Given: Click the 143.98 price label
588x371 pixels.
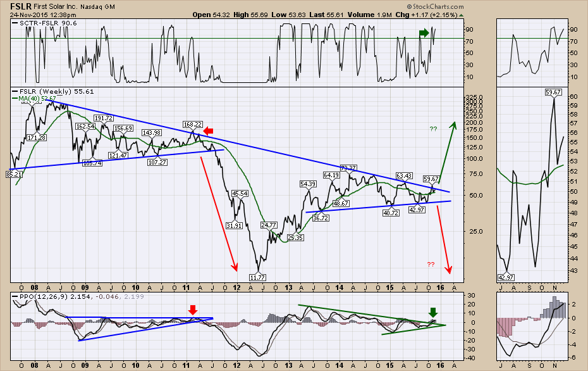Looking at the screenshot, I should point(152,132).
